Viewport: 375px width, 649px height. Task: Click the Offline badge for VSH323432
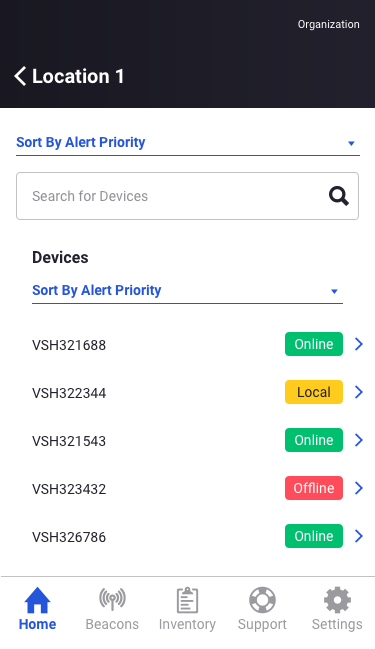314,488
